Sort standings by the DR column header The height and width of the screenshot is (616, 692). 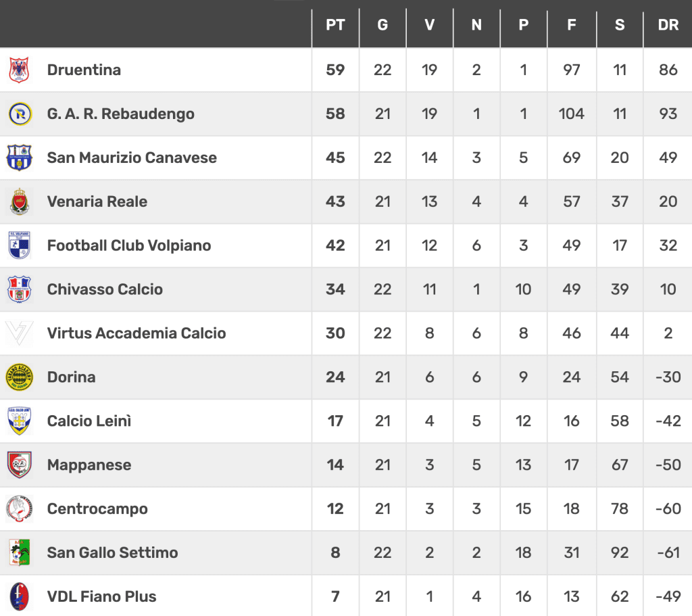point(668,25)
